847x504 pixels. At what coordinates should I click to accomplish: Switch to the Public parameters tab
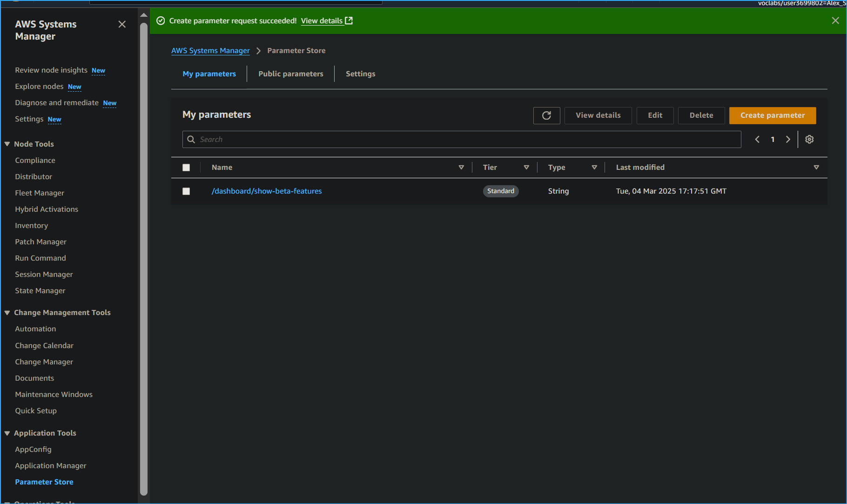[290, 74]
